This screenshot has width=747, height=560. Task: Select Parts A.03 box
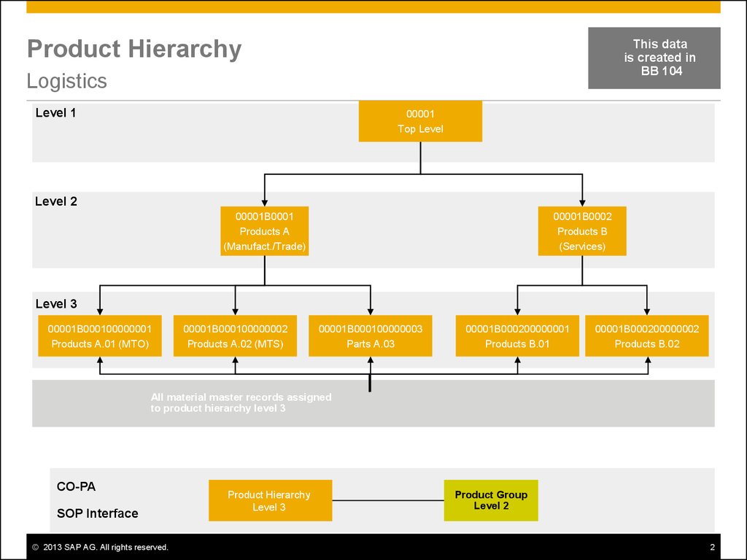371,335
